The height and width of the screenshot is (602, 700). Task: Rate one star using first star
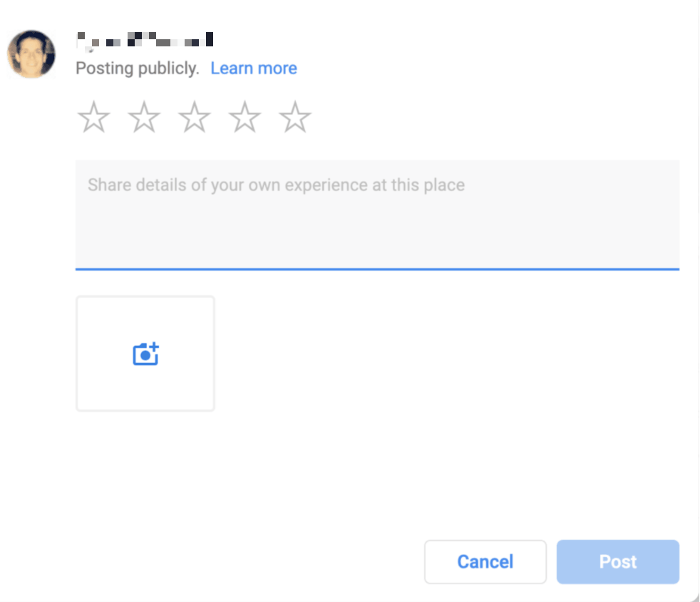pyautogui.click(x=94, y=117)
